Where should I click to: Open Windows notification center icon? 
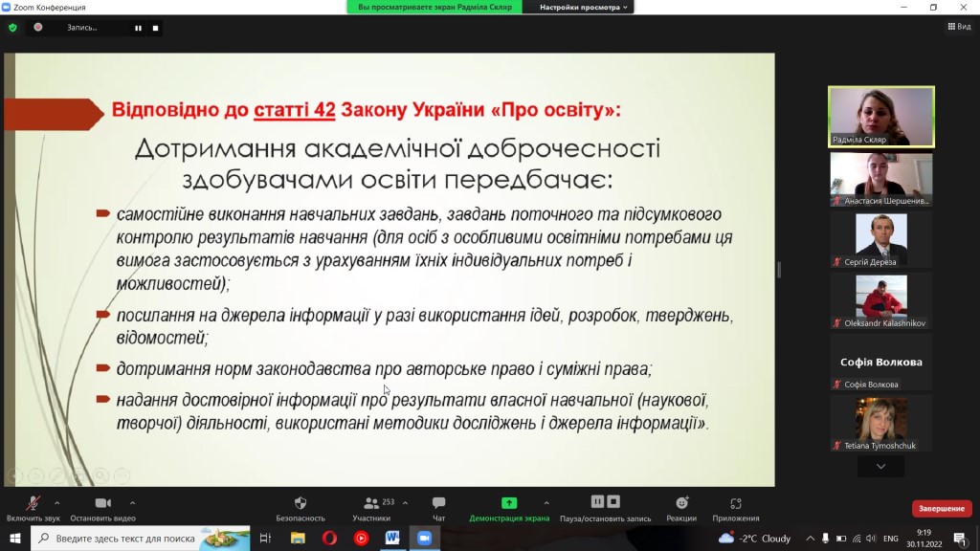[x=960, y=538]
